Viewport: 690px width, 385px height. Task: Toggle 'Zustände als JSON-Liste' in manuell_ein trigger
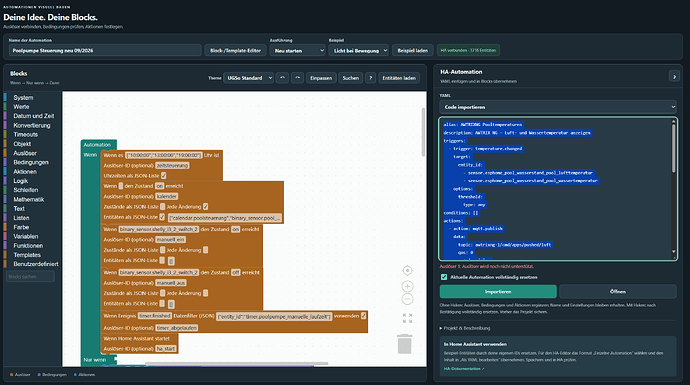point(162,250)
